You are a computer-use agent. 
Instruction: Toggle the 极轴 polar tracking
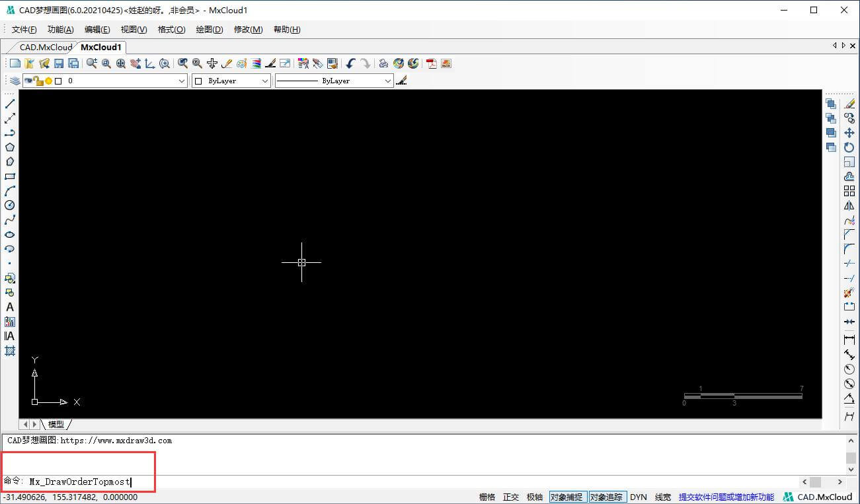tap(535, 497)
